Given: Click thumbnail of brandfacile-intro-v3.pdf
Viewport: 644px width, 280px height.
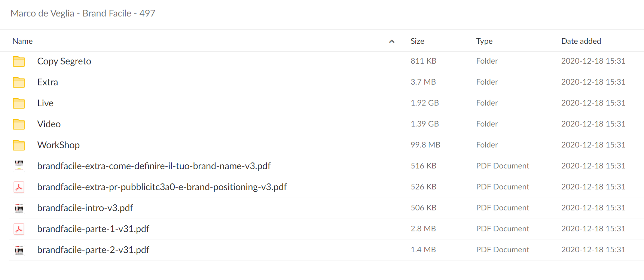Looking at the screenshot, I should pos(19,208).
